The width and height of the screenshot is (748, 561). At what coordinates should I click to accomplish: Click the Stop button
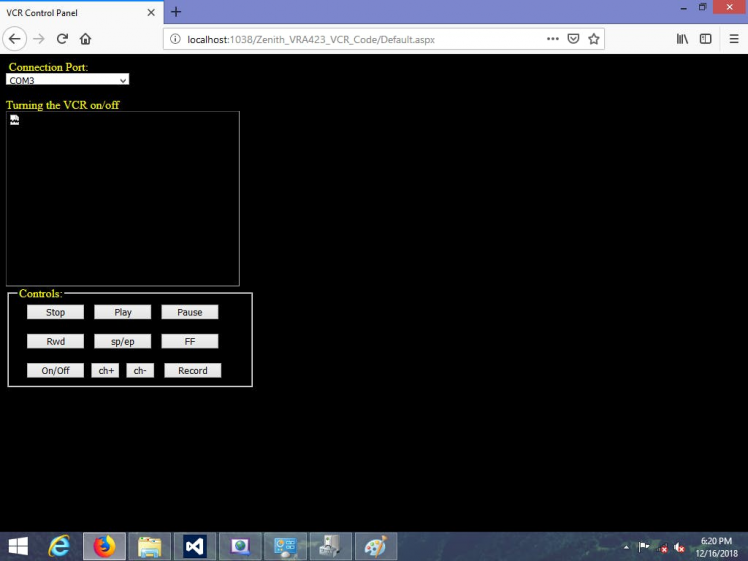click(55, 312)
